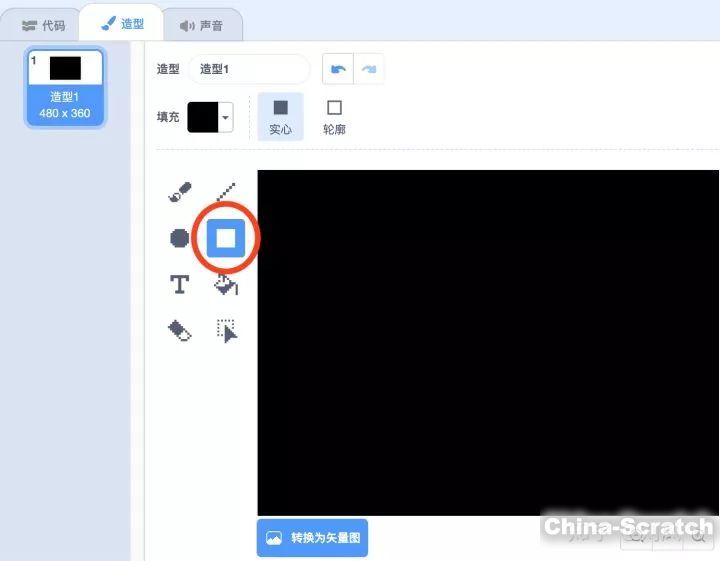
Task: Click the 转换为矢量图 button
Action: (x=313, y=538)
